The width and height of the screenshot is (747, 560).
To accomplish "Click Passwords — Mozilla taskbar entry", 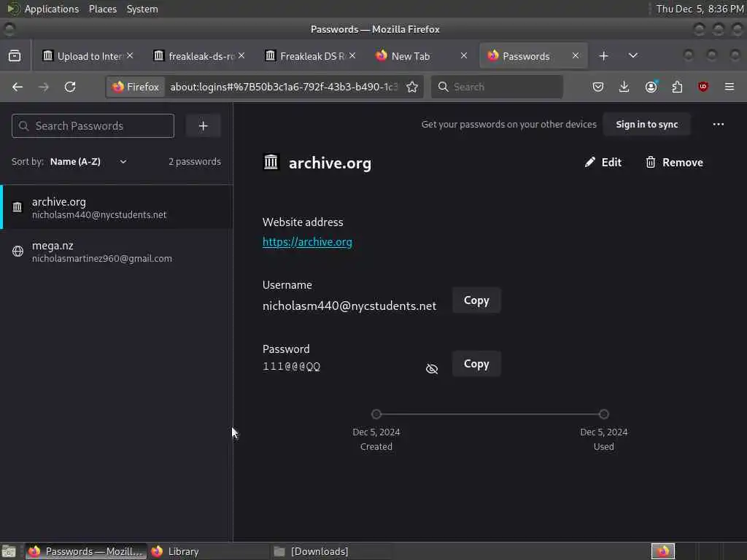I will tap(86, 551).
